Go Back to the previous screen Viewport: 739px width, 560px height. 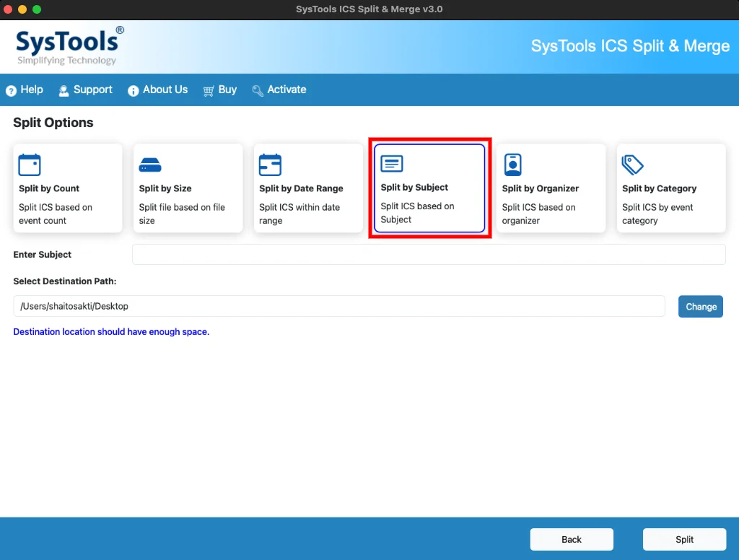572,539
